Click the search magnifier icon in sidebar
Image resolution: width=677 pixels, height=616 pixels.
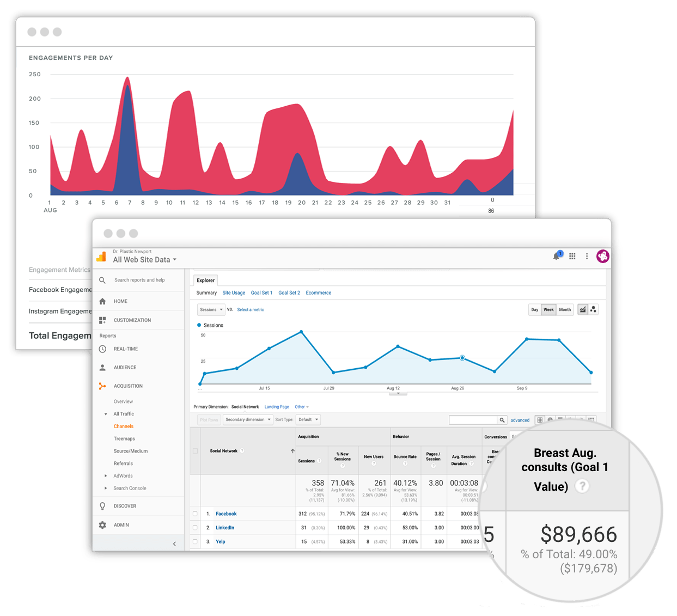[102, 280]
